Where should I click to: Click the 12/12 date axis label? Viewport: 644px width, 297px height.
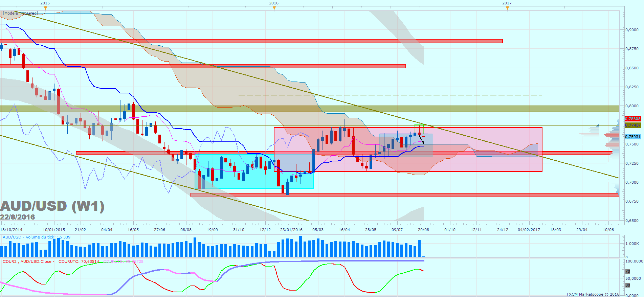click(265, 230)
